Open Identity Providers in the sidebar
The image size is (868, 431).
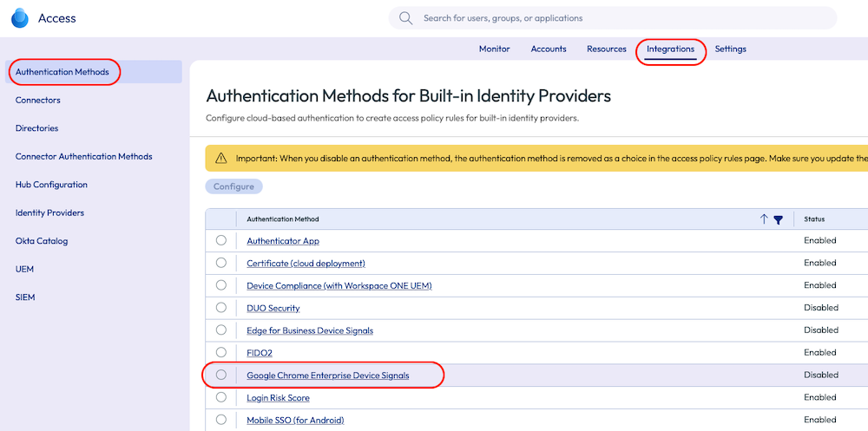(49, 212)
